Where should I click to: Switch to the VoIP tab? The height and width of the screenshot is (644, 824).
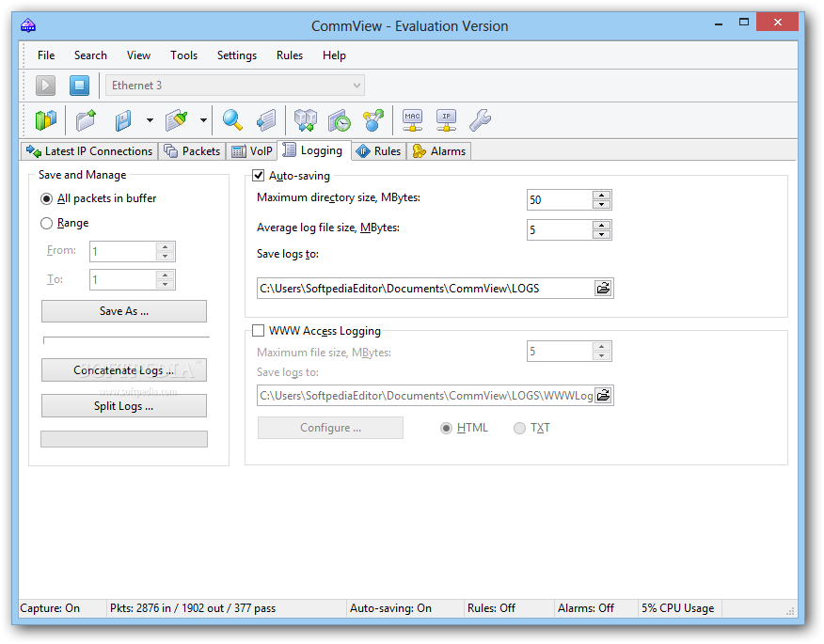[x=252, y=151]
